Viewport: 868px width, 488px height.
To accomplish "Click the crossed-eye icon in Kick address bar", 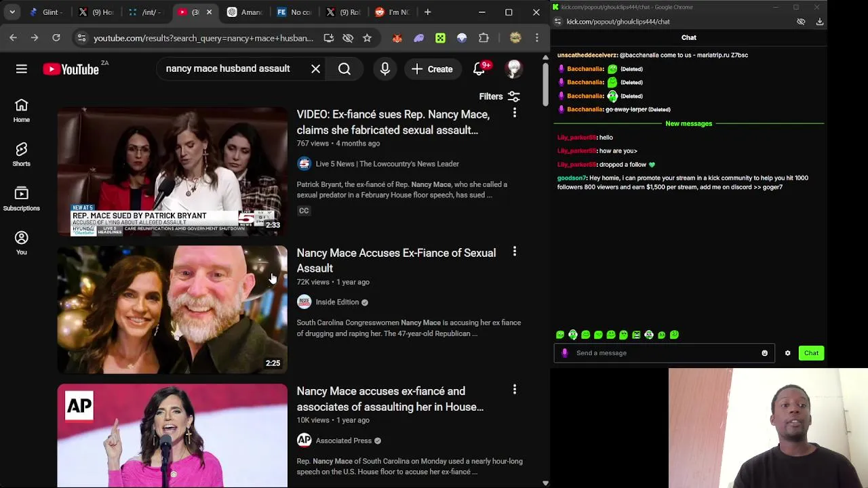I will click(801, 22).
